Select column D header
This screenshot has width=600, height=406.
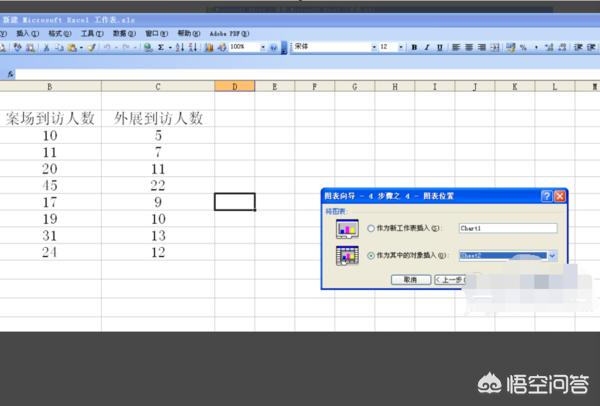(234, 88)
